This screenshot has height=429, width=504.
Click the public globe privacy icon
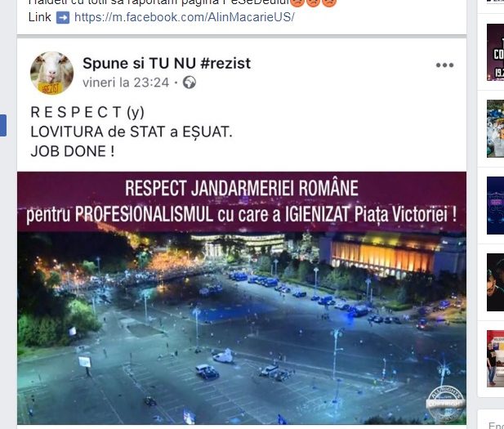click(190, 83)
